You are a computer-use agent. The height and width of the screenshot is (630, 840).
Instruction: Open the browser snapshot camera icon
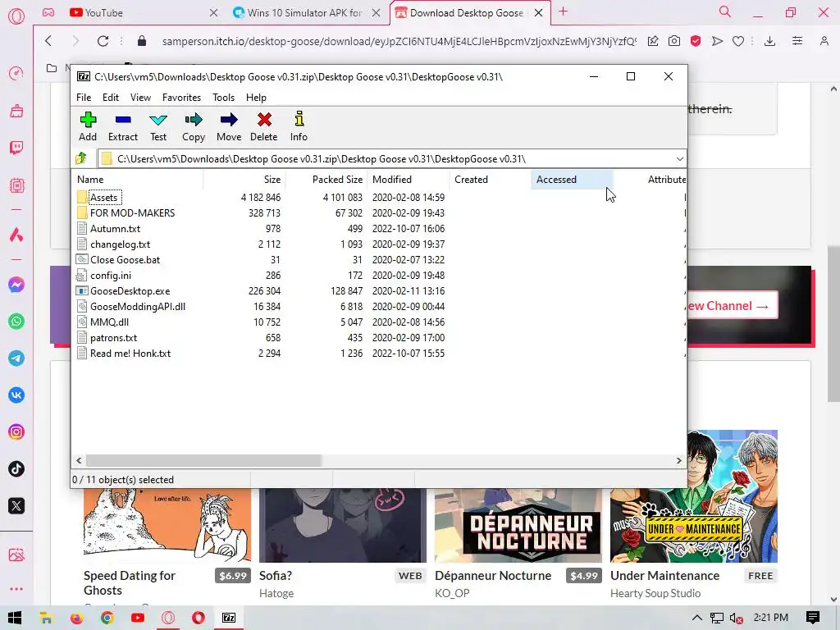pyautogui.click(x=674, y=41)
